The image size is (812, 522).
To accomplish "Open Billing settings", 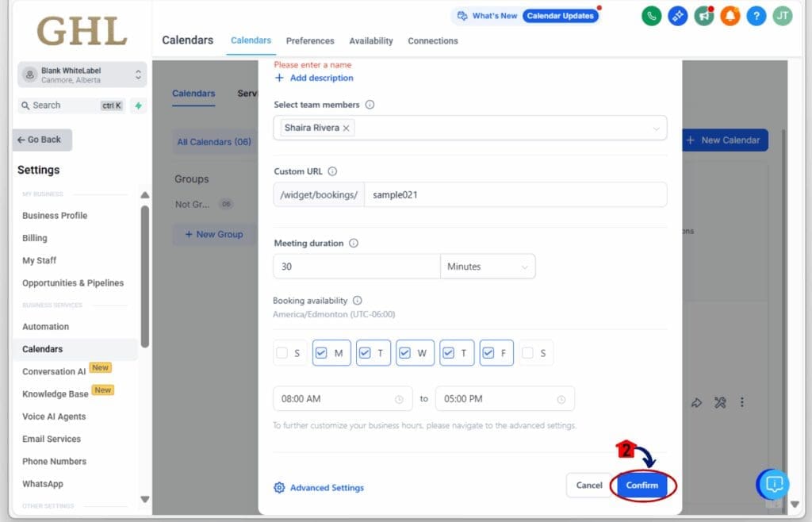I will [35, 238].
